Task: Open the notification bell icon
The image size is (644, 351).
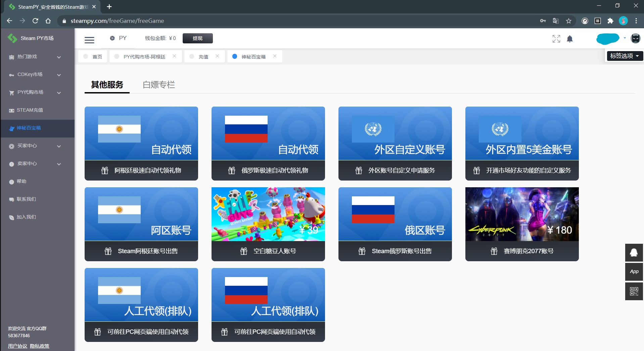Action: pyautogui.click(x=570, y=39)
